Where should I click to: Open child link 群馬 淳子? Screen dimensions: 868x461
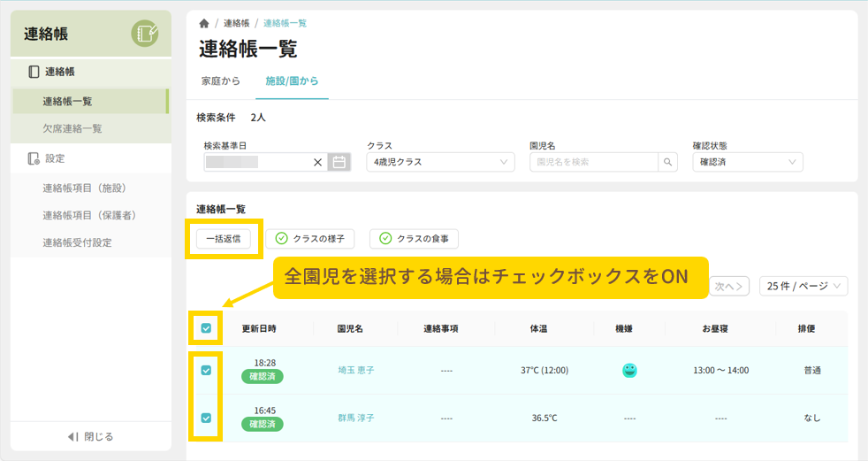355,418
